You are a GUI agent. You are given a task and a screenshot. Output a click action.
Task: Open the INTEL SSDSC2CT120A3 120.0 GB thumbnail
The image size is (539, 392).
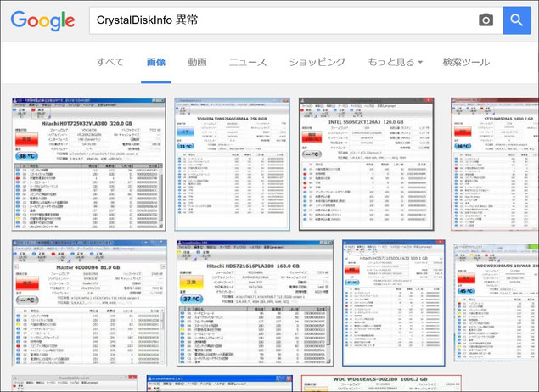(x=367, y=165)
